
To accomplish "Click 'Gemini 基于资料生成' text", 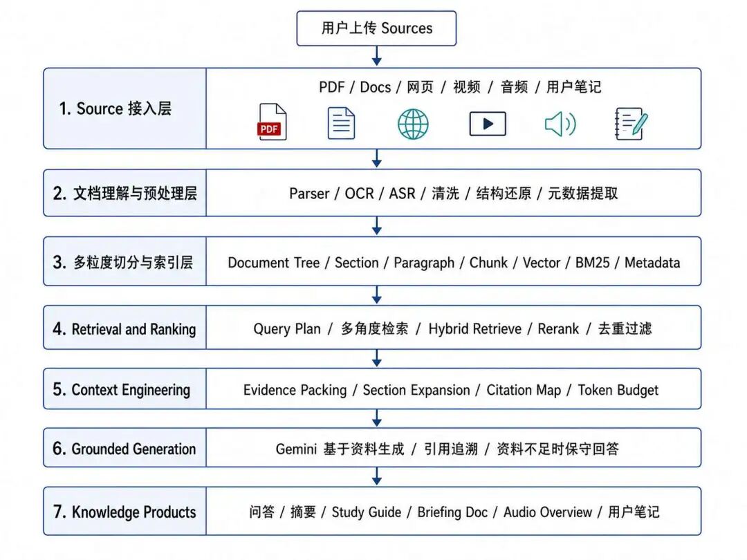I will pyautogui.click(x=340, y=449).
